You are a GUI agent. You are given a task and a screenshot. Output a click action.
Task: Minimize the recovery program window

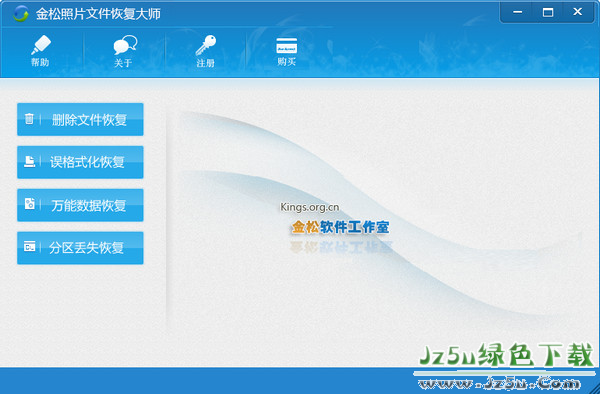[x=518, y=12]
